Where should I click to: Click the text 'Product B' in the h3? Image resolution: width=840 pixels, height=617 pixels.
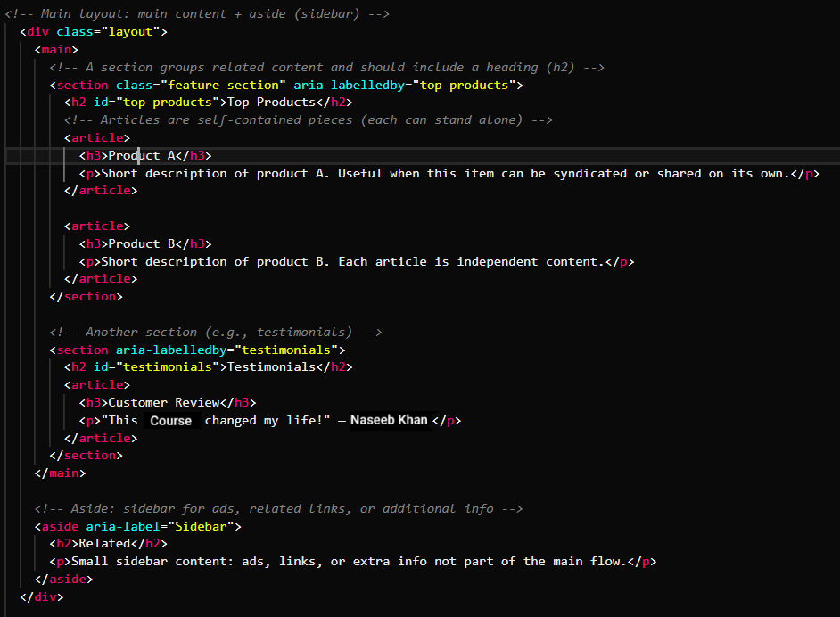pyautogui.click(x=142, y=244)
